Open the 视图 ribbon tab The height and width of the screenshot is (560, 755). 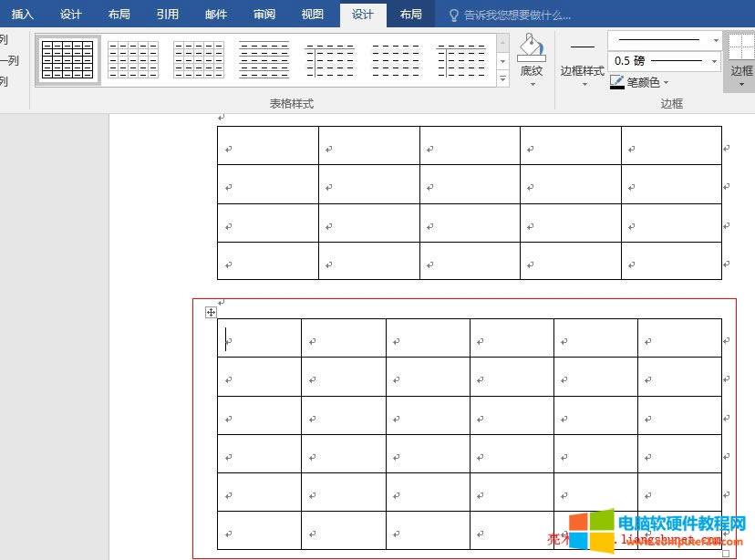pos(312,15)
